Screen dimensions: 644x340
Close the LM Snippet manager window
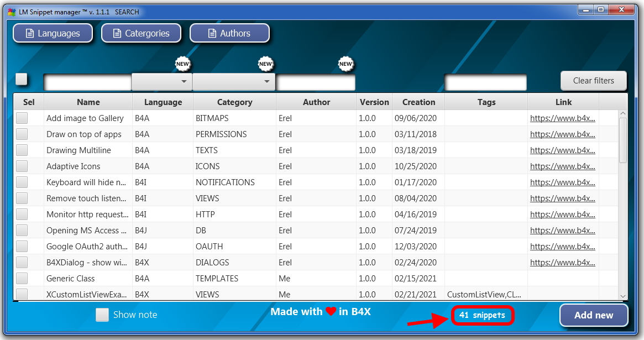pyautogui.click(x=622, y=10)
